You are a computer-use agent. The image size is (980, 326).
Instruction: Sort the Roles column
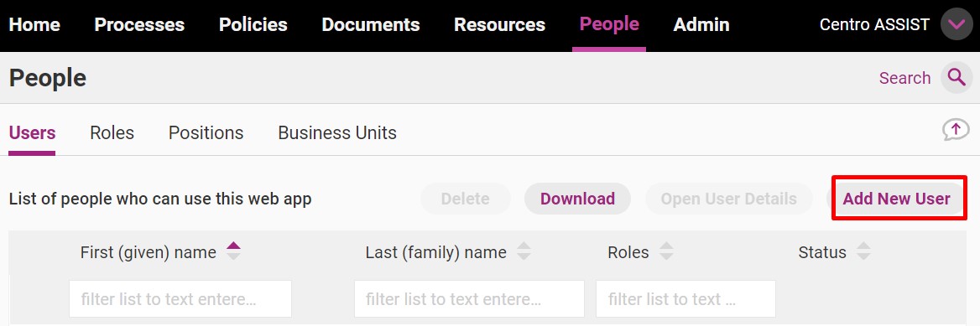[x=667, y=251]
